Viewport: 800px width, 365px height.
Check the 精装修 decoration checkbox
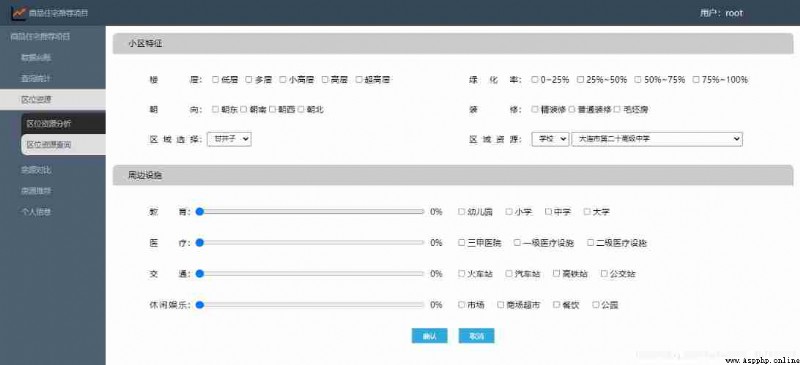535,109
